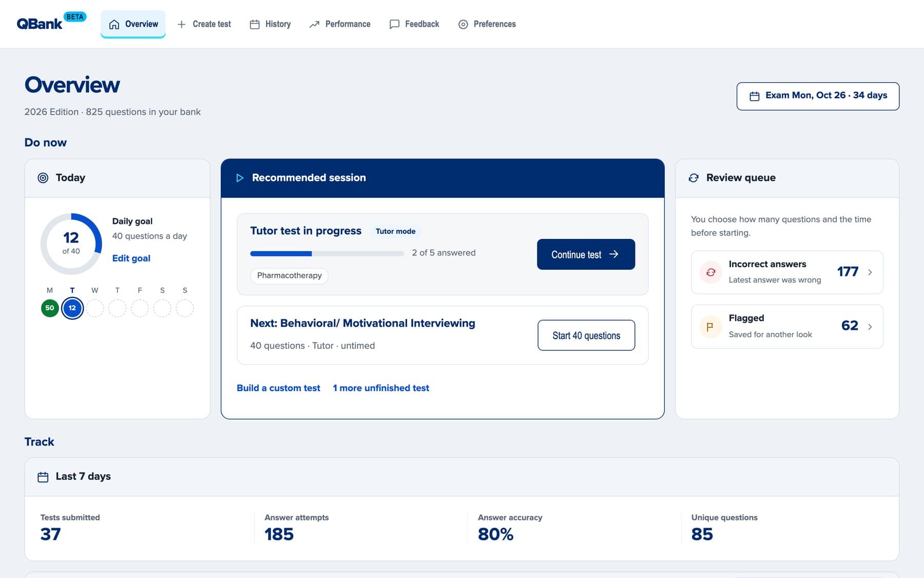This screenshot has height=578, width=924.
Task: Open the 1 more unfinished test link
Action: [381, 388]
